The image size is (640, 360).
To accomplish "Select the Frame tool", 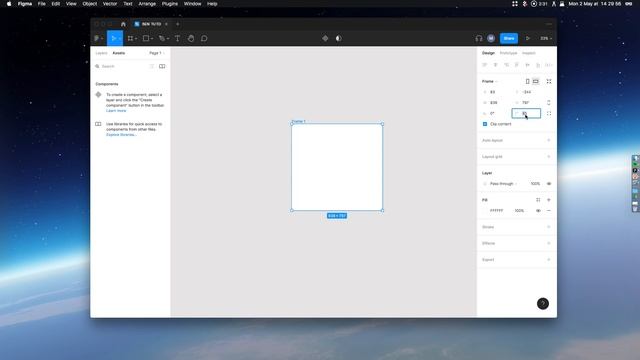I will coord(131,38).
